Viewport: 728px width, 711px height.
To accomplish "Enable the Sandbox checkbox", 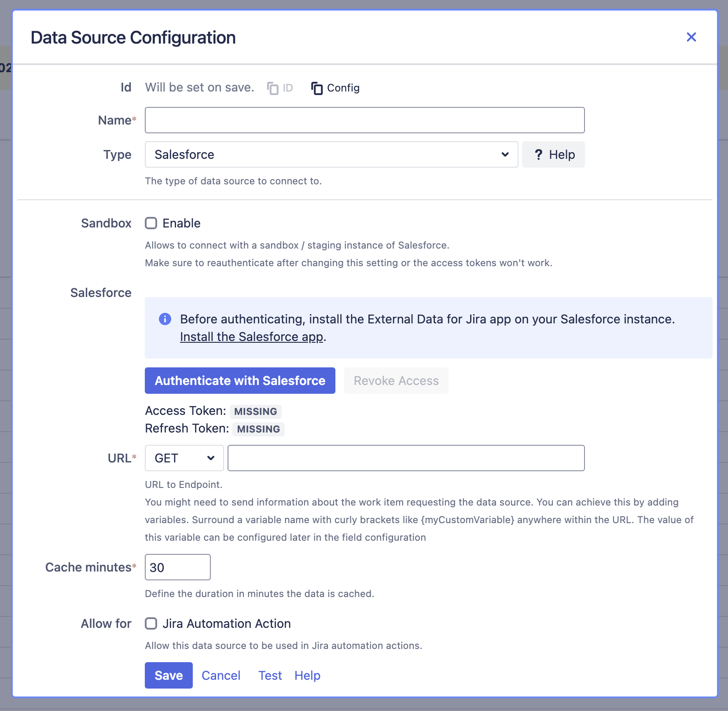I will pos(151,223).
